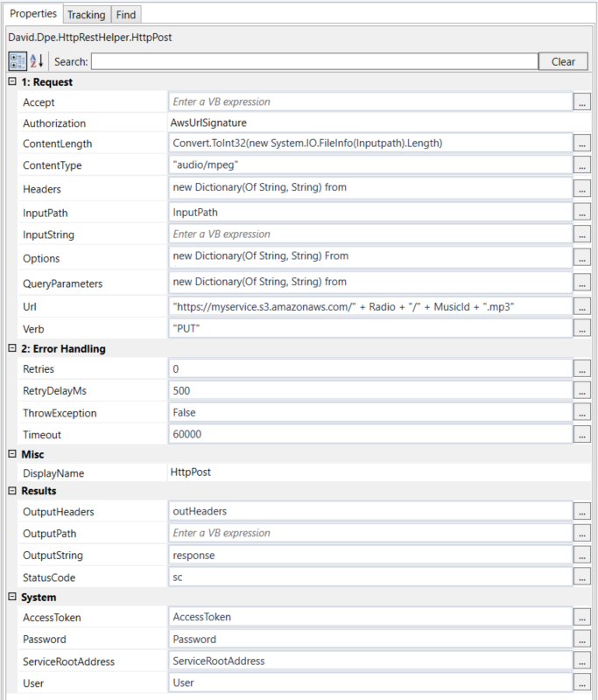Click the Categorized view icon
This screenshot has height=700, width=598.
click(x=17, y=61)
